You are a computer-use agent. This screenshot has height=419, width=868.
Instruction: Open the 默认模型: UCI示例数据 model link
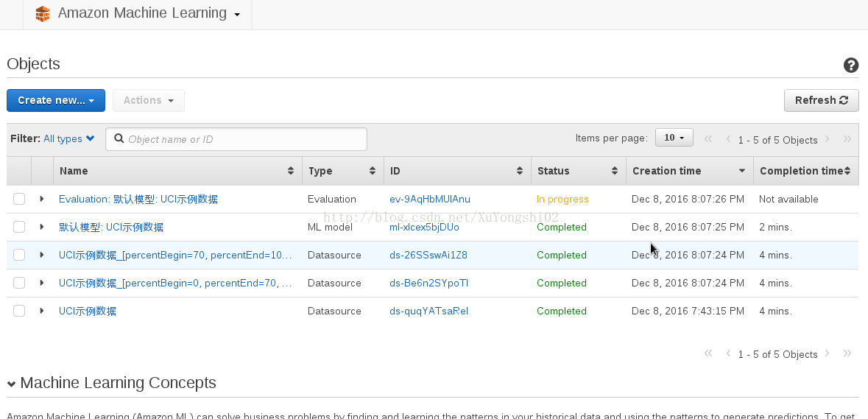pyautogui.click(x=110, y=228)
